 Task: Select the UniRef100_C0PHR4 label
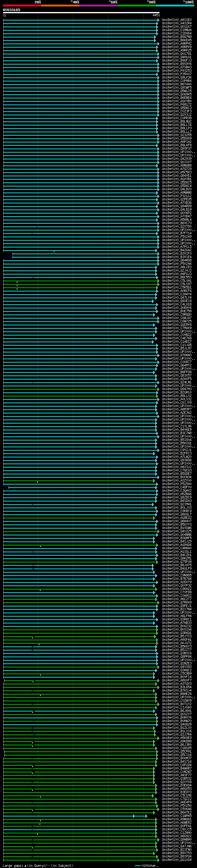176,81
